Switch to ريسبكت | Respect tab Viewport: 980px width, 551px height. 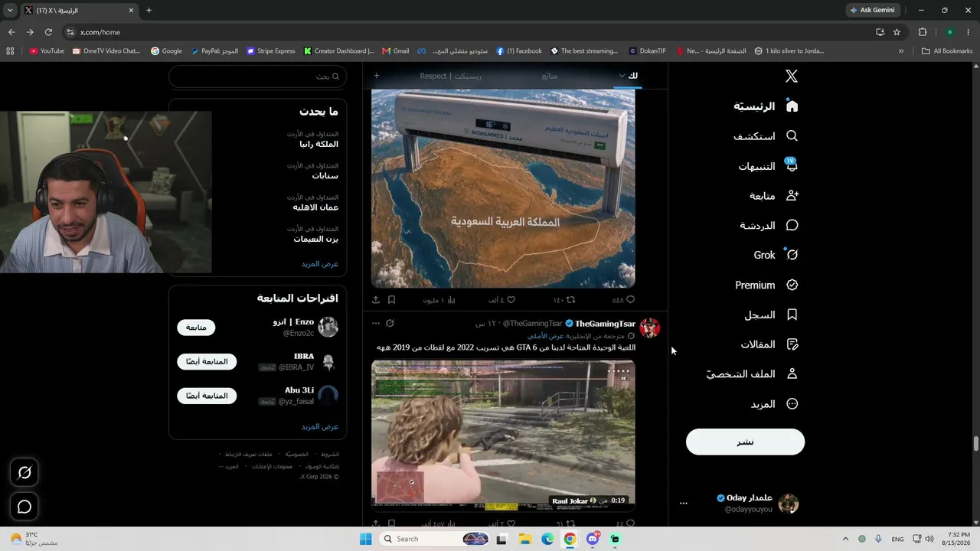pos(451,76)
